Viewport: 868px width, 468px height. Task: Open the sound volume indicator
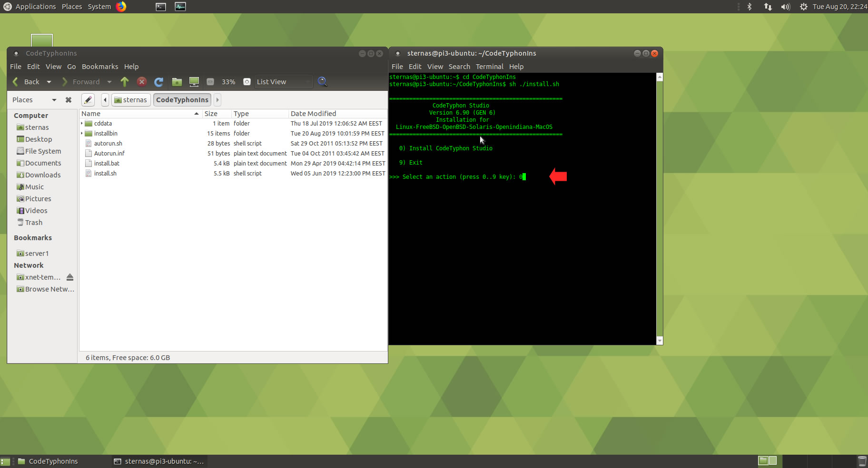(x=785, y=7)
